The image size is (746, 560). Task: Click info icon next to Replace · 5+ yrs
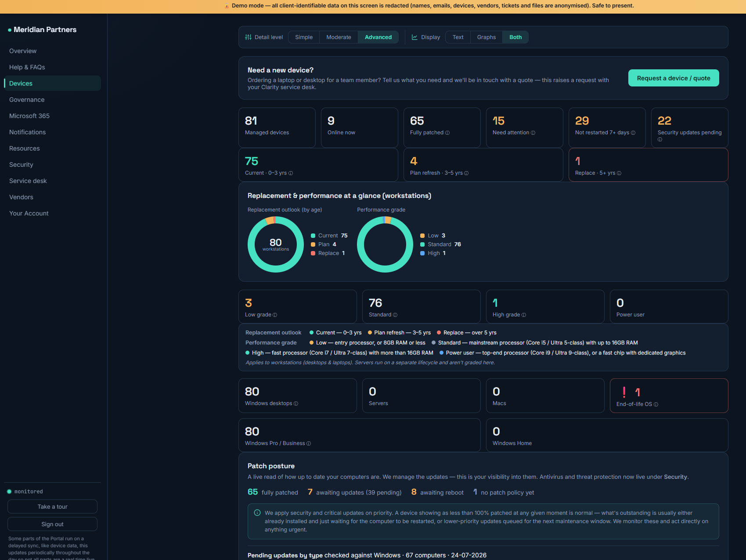(x=619, y=173)
